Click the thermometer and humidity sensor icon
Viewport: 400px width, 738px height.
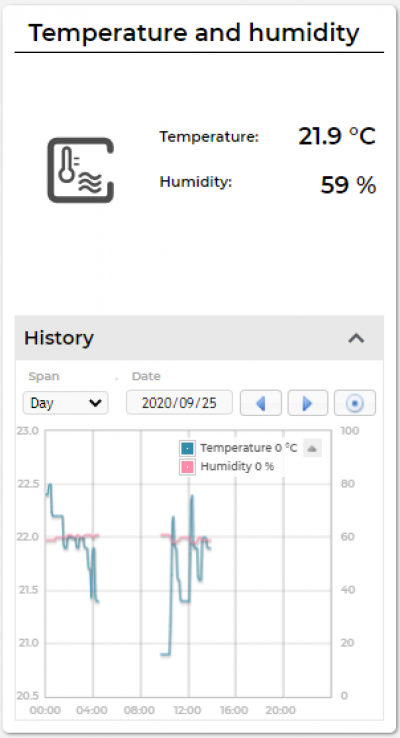click(80, 170)
